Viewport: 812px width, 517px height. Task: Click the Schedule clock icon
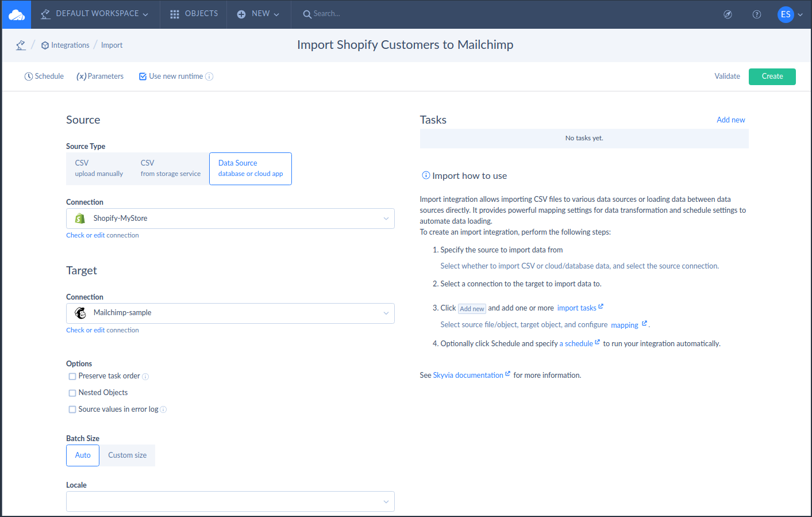29,76
